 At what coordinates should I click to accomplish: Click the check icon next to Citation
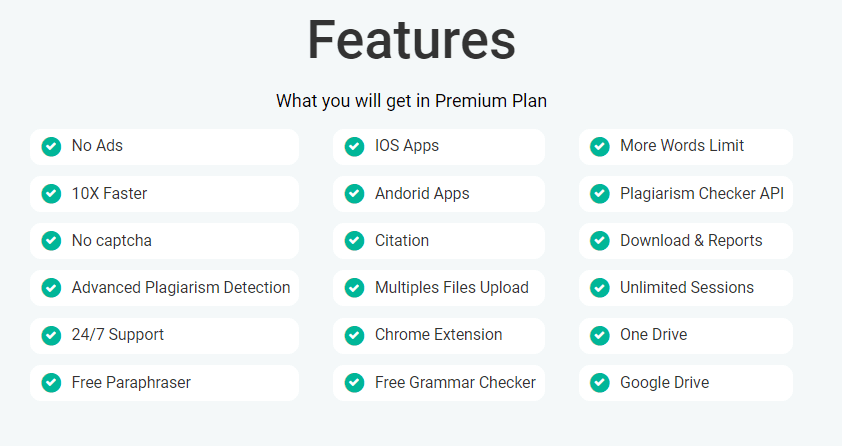pos(354,241)
